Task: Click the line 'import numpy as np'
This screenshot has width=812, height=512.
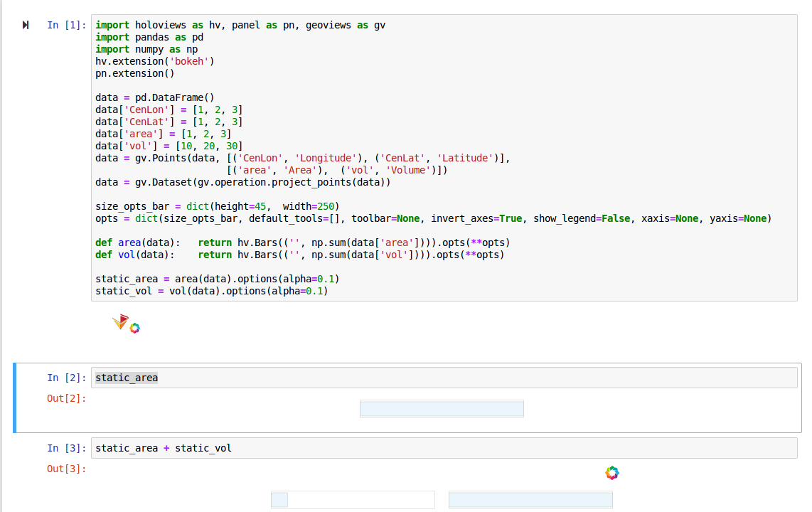Action: pyautogui.click(x=146, y=49)
